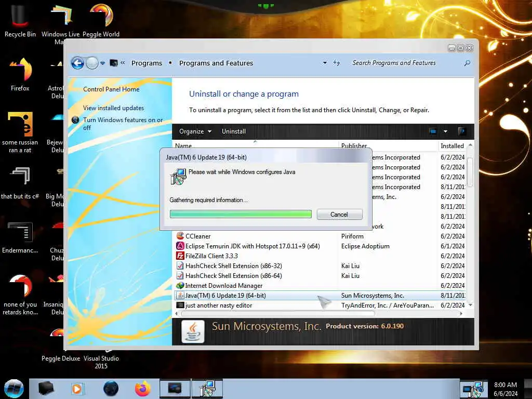Open Firefox from the taskbar
532x399 pixels.
click(142, 389)
